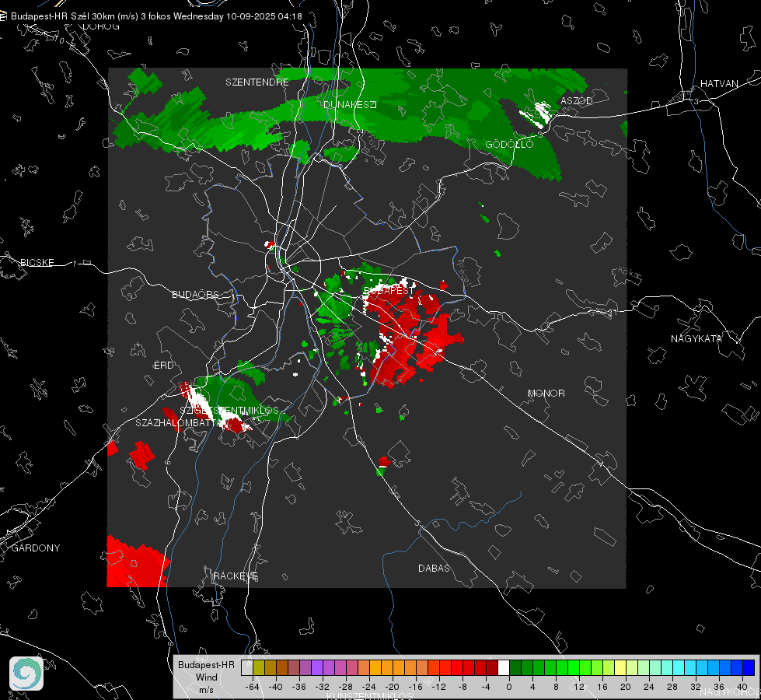Image resolution: width=761 pixels, height=700 pixels.
Task: Click the legend title Budapest-HR Wind m/s
Action: pyautogui.click(x=206, y=677)
